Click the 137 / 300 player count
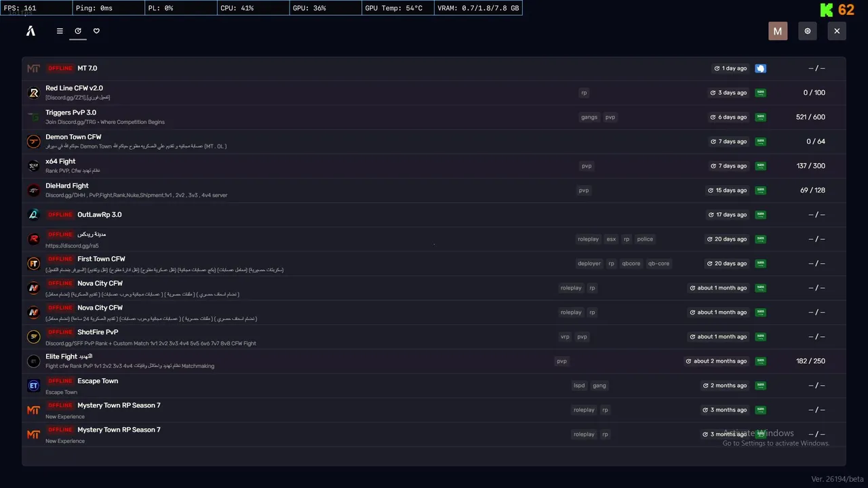This screenshot has width=868, height=488. point(810,166)
